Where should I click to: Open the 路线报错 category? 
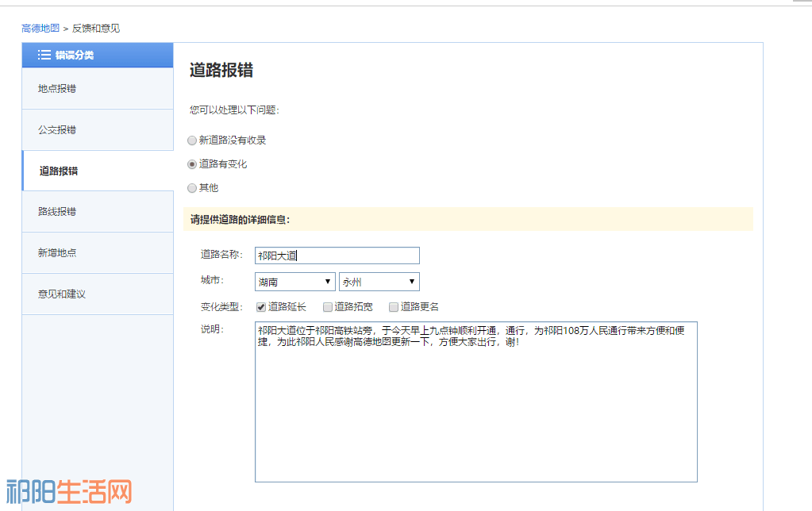tap(98, 211)
